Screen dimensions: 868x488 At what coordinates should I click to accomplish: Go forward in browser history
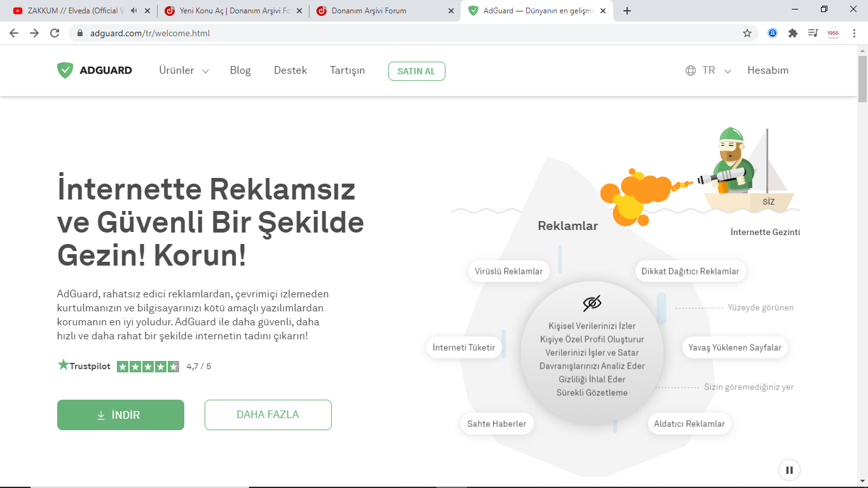click(x=34, y=33)
